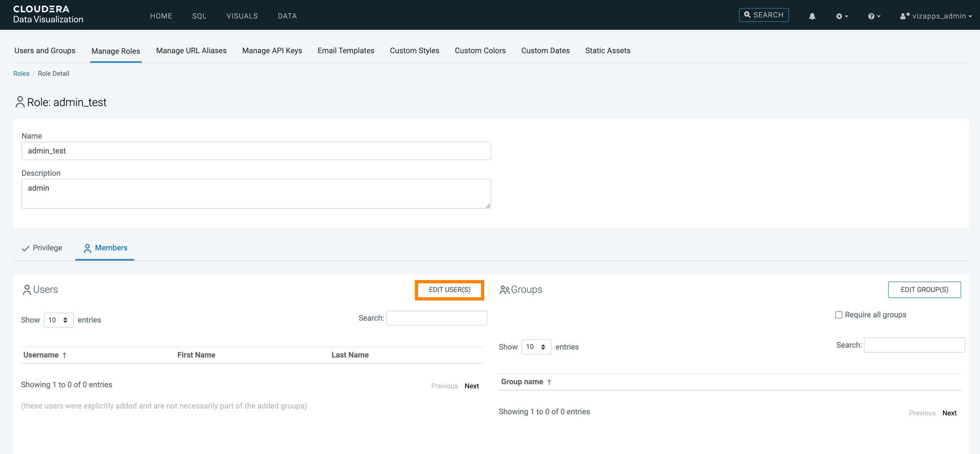Open Groups show entries dropdown

pyautogui.click(x=536, y=347)
